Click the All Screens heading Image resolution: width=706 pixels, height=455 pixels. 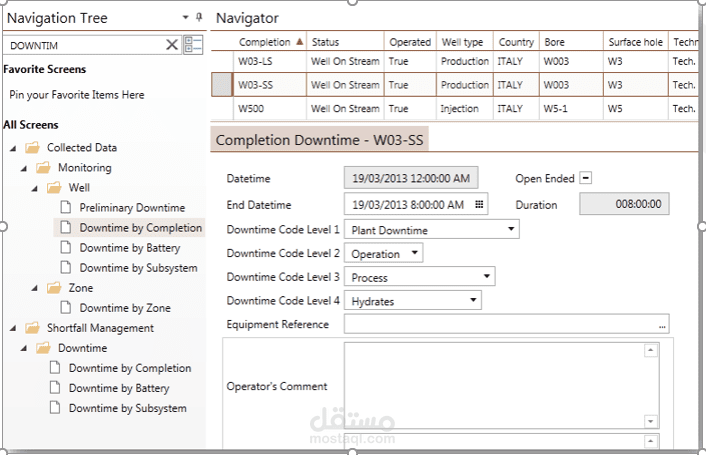31,125
